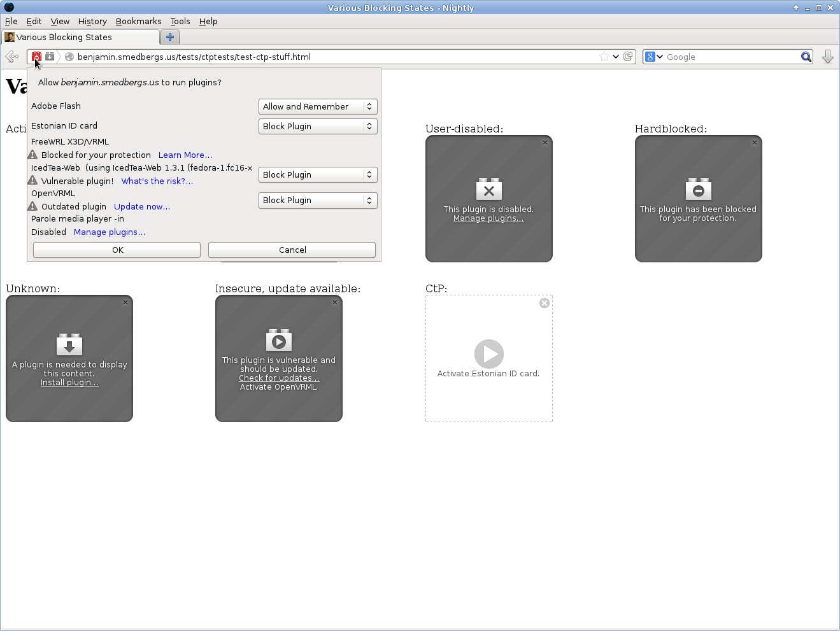Image resolution: width=840 pixels, height=631 pixels.
Task: Follow the 'Update now…' link
Action: 141,206
